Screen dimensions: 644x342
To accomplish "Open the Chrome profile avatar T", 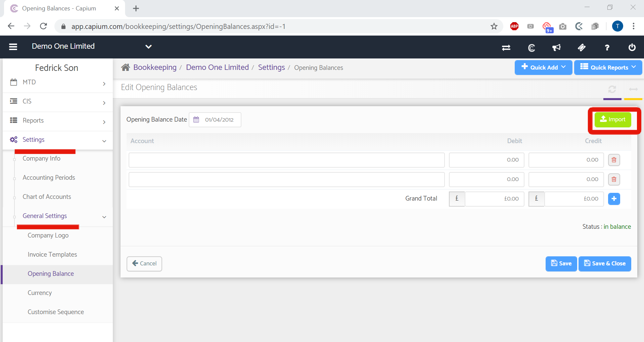I will (x=617, y=26).
